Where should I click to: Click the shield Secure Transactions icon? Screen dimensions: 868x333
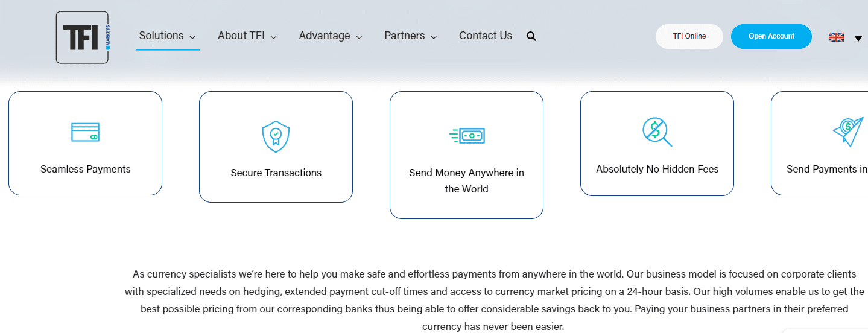(276, 137)
